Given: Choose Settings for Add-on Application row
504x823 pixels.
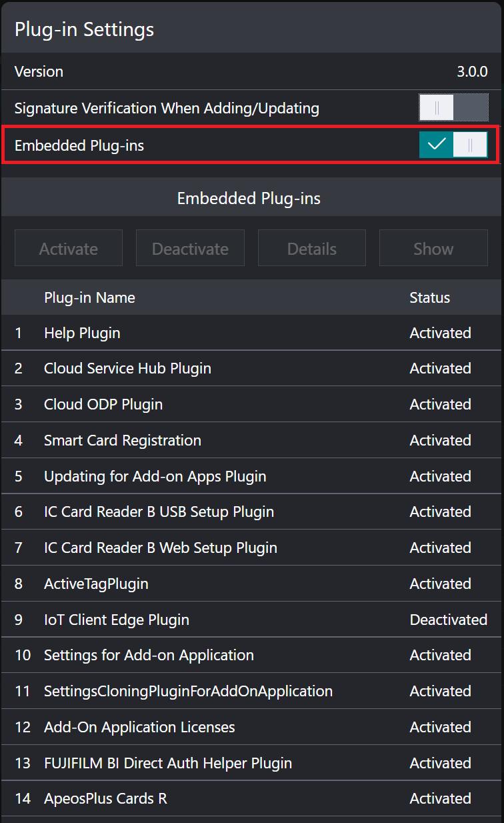Looking at the screenshot, I should coord(149,655).
